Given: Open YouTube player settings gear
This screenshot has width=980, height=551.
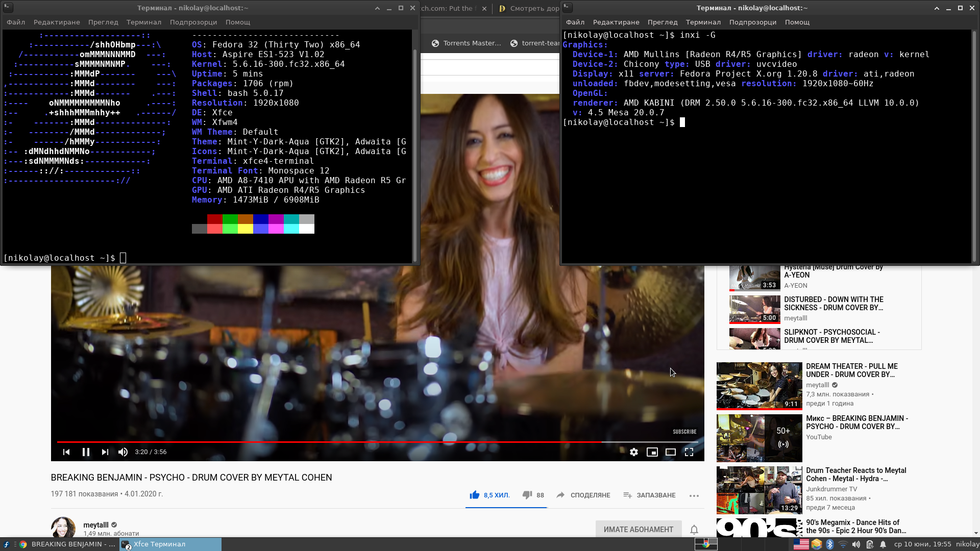Looking at the screenshot, I should coord(633,452).
